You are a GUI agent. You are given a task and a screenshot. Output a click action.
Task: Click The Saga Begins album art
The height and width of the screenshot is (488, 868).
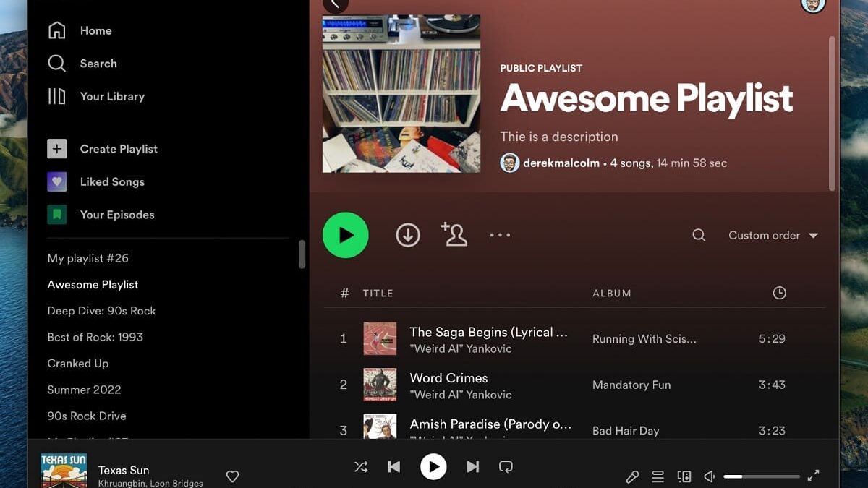click(x=380, y=338)
